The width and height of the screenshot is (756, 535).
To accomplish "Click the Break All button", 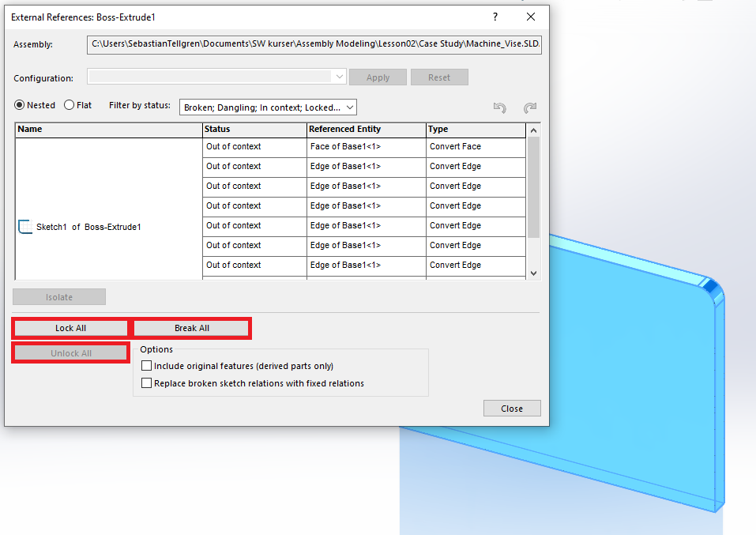I will (x=192, y=328).
